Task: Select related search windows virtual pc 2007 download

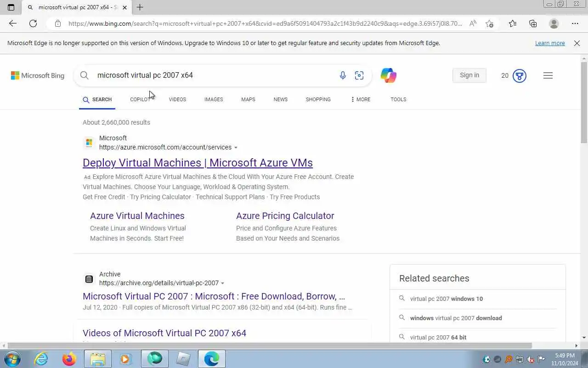Action: point(456,318)
